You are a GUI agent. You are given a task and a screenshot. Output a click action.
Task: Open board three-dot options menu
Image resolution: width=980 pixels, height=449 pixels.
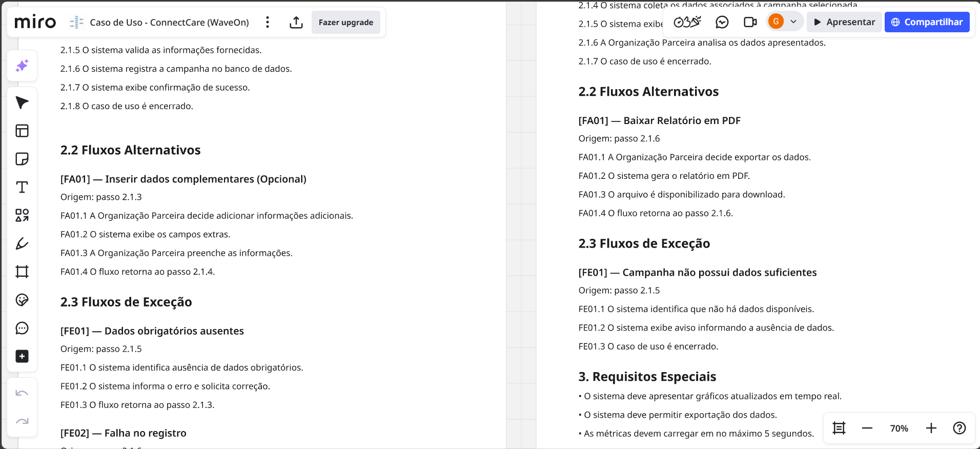pos(268,23)
